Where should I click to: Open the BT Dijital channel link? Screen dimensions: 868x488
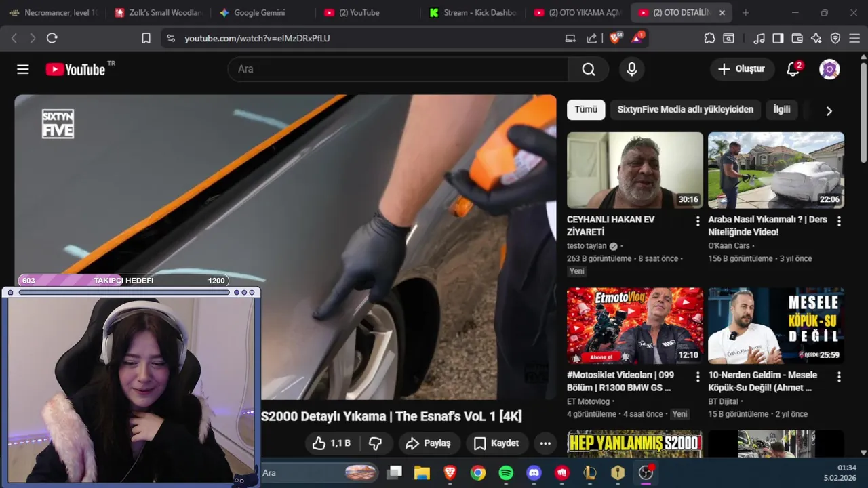click(x=723, y=401)
